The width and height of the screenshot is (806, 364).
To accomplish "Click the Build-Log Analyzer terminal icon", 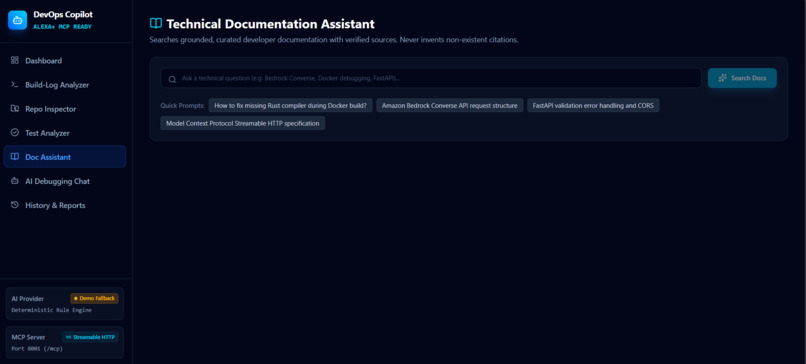I will point(15,84).
